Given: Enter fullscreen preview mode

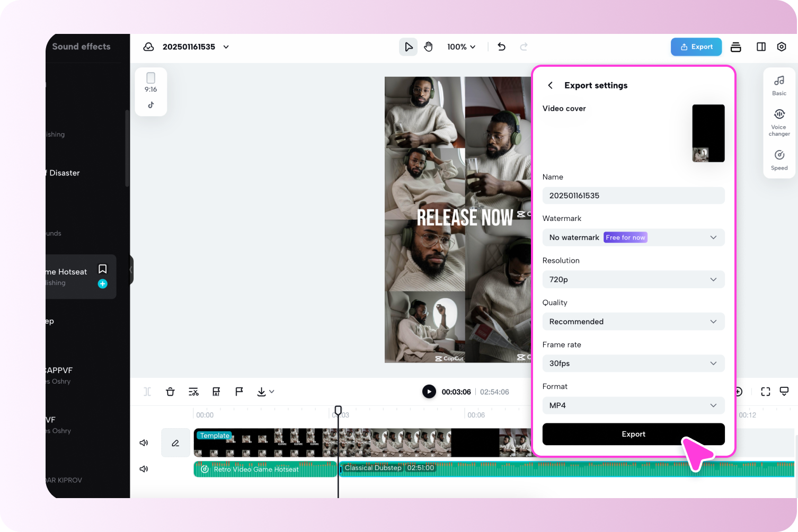Looking at the screenshot, I should click(765, 391).
